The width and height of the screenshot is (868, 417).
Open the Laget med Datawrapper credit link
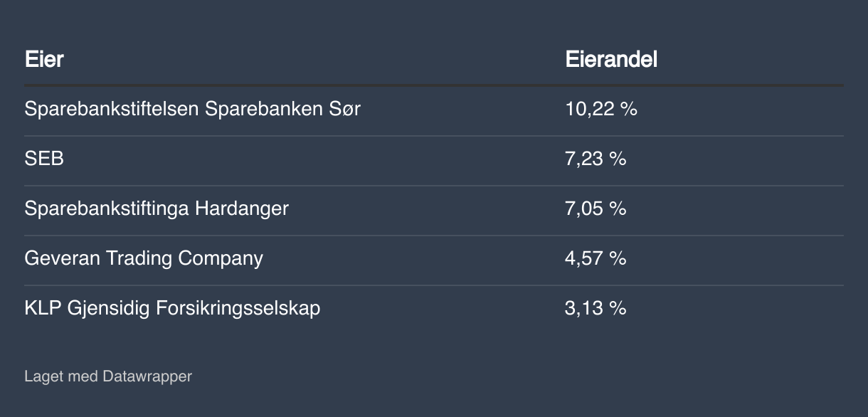[x=108, y=376]
